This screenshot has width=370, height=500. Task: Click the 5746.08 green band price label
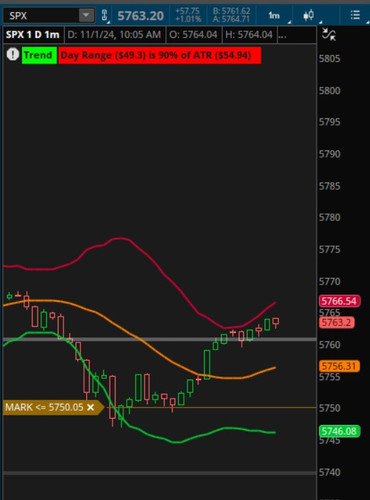coord(339,431)
